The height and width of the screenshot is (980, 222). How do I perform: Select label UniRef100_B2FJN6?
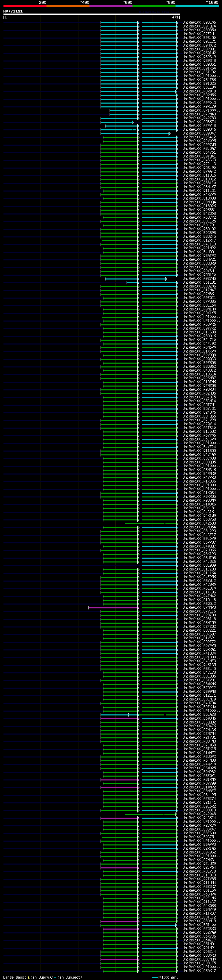tap(199, 898)
